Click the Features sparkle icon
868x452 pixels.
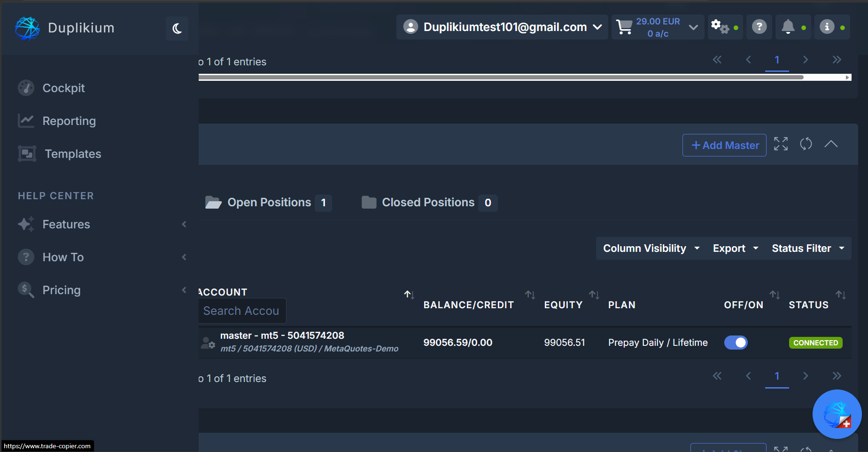tap(26, 224)
